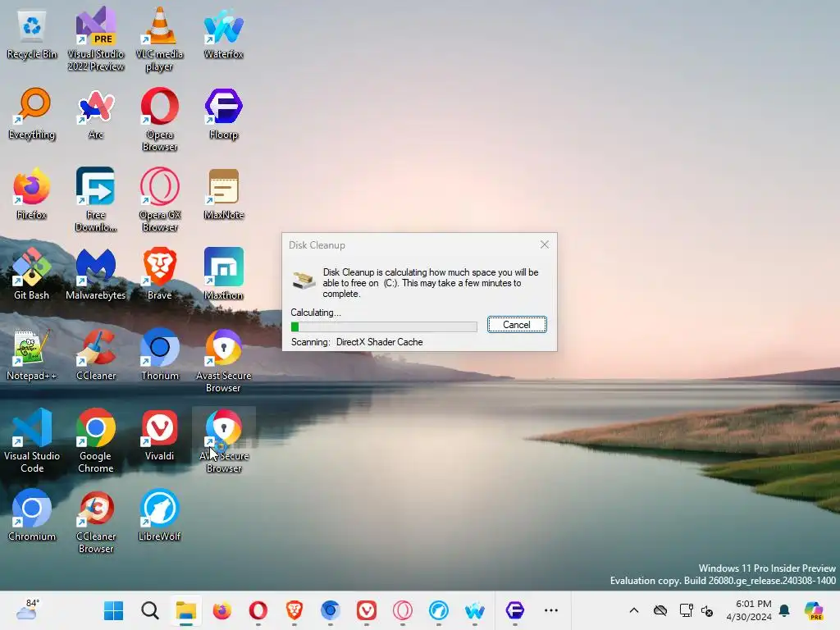This screenshot has height=630, width=840.
Task: Select the Maxthon desktop shortcut
Action: tap(223, 276)
